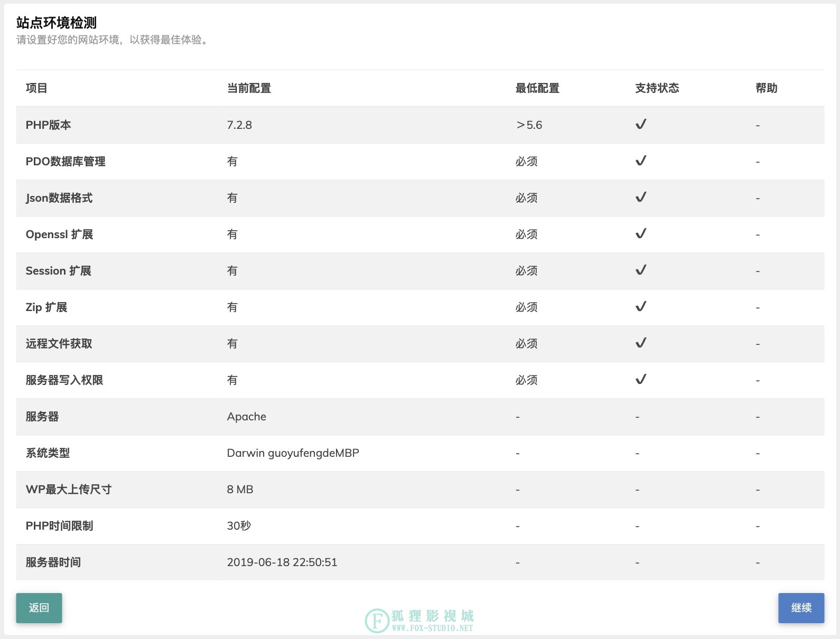The width and height of the screenshot is (840, 639).
Task: Click the 30秒 time limit value
Action: pos(239,526)
